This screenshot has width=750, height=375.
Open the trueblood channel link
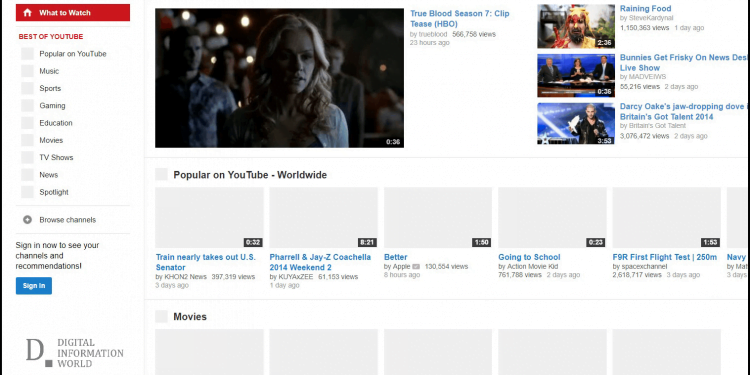tap(433, 34)
